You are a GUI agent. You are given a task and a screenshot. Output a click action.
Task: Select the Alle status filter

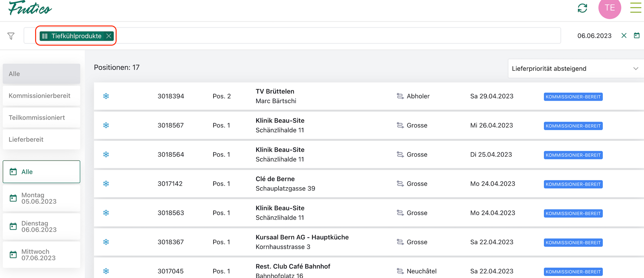42,74
